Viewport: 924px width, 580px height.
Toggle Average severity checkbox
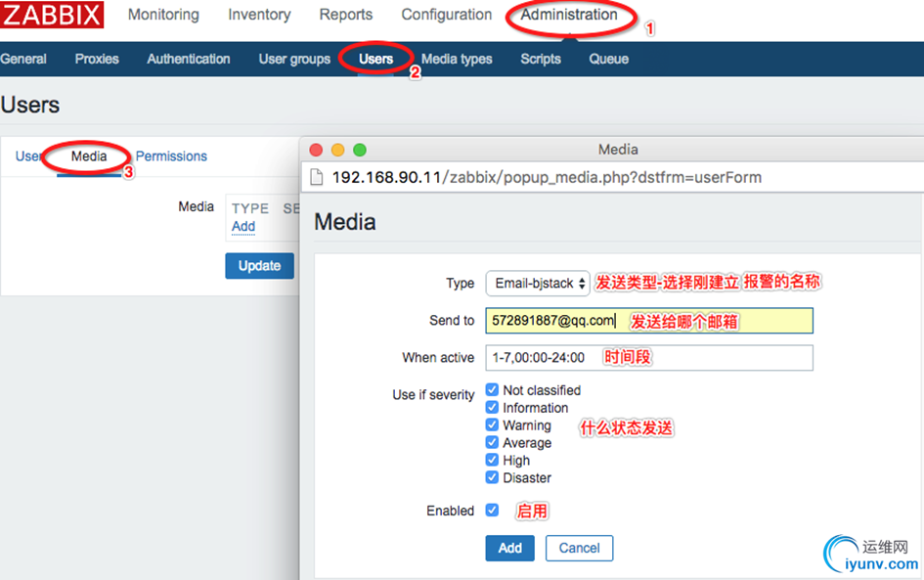(492, 442)
